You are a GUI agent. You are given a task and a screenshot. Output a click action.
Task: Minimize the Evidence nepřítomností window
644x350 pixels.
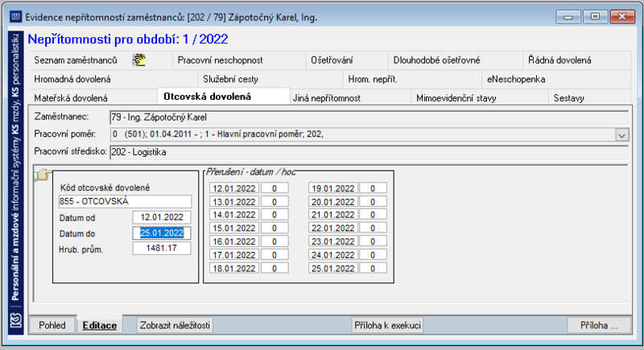tap(568, 17)
